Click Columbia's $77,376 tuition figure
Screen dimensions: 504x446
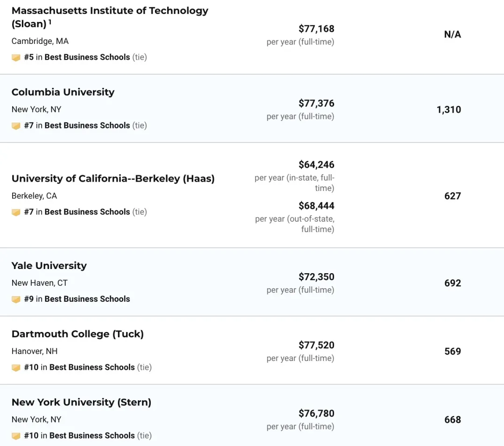(316, 103)
